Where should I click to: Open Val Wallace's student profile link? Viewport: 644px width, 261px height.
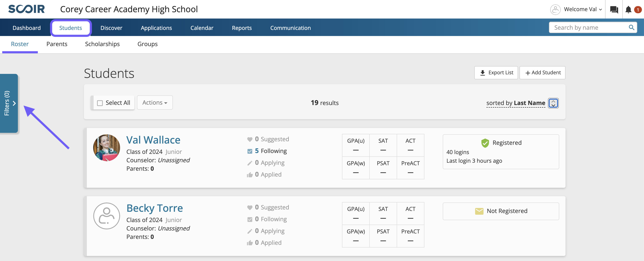(153, 140)
